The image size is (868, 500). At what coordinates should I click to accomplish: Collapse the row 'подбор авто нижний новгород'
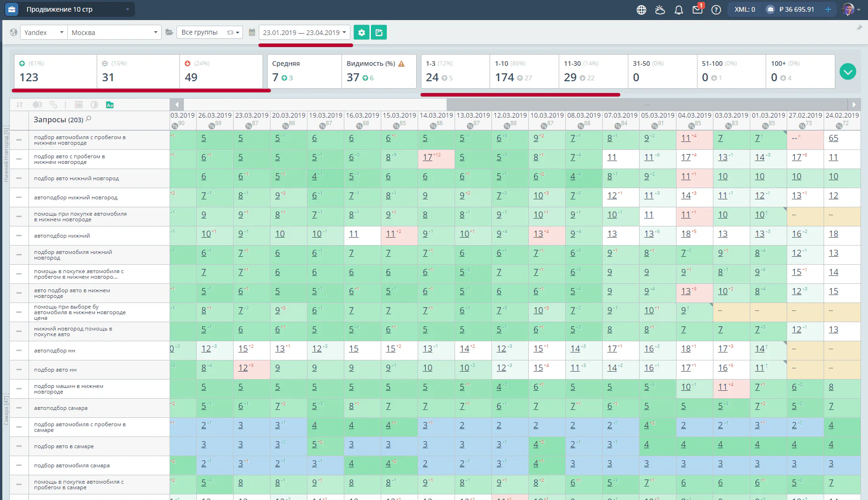[19, 178]
